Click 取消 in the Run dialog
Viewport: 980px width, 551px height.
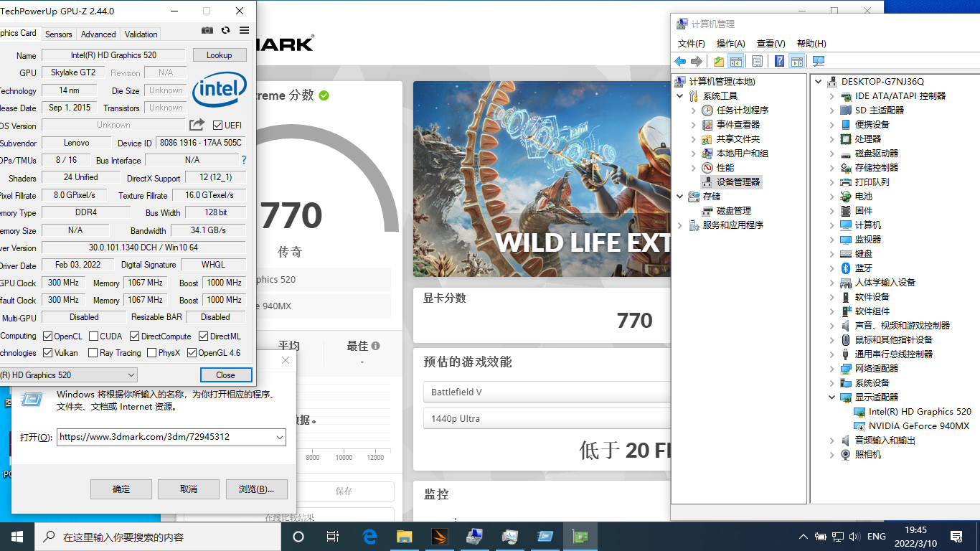click(x=188, y=489)
